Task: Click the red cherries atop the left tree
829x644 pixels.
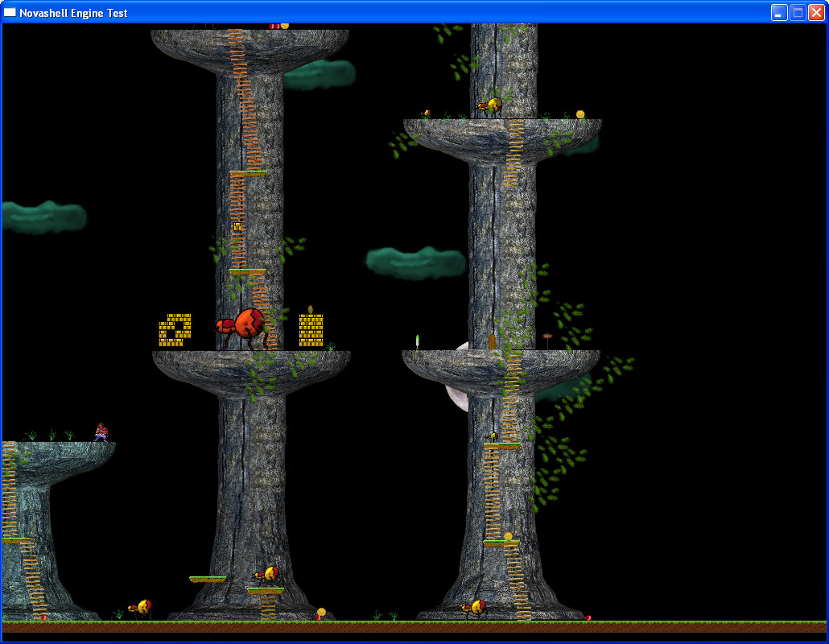Action: pyautogui.click(x=274, y=26)
